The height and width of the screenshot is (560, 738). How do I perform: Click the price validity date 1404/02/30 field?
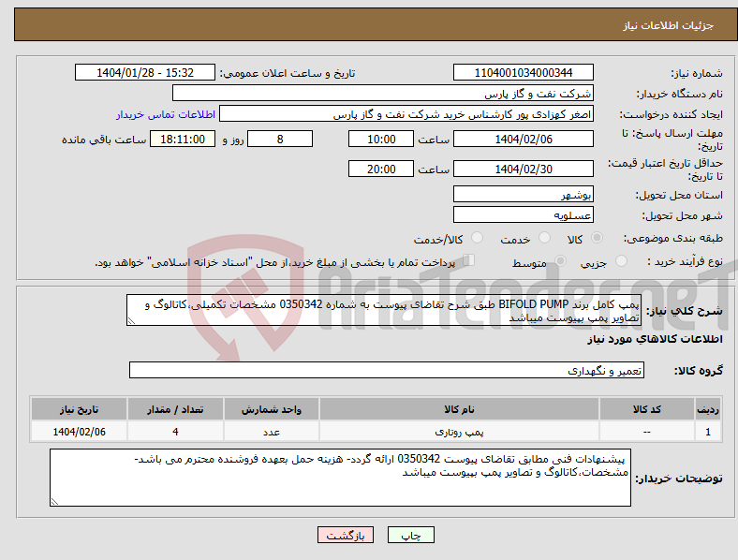pyautogui.click(x=523, y=169)
